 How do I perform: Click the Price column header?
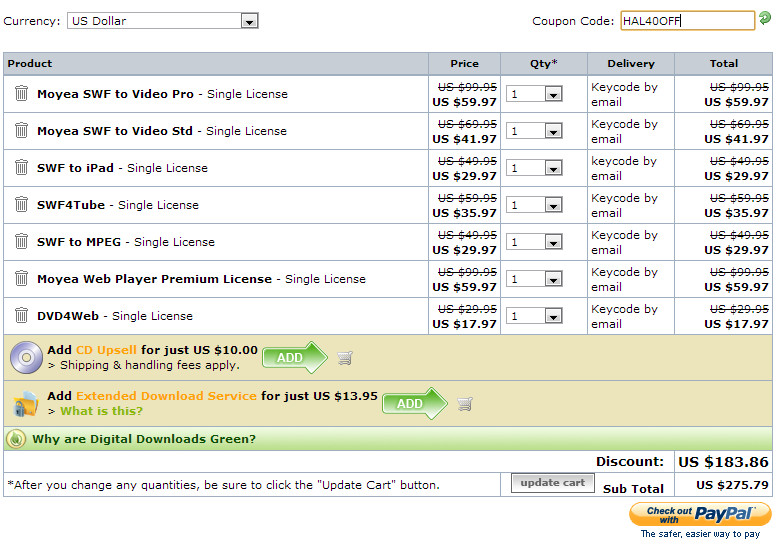464,63
